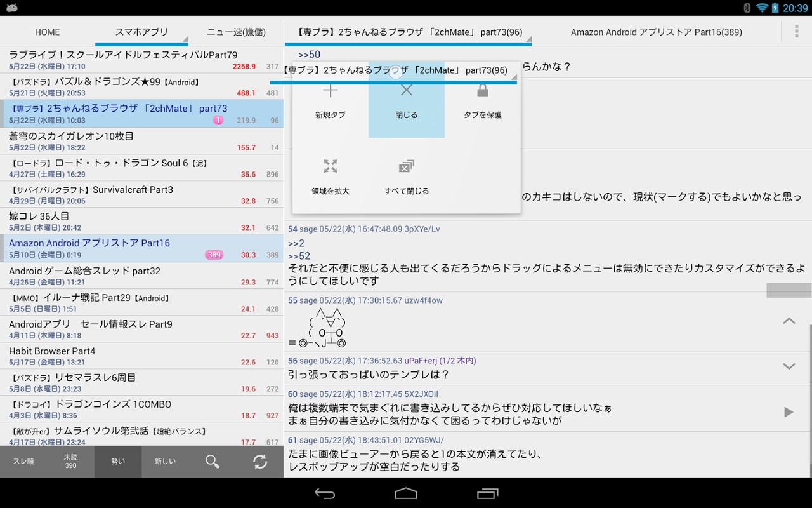This screenshot has height=508, width=812.
Task: Open Android ゲーム総合スレッド part32
Action: 141,276
